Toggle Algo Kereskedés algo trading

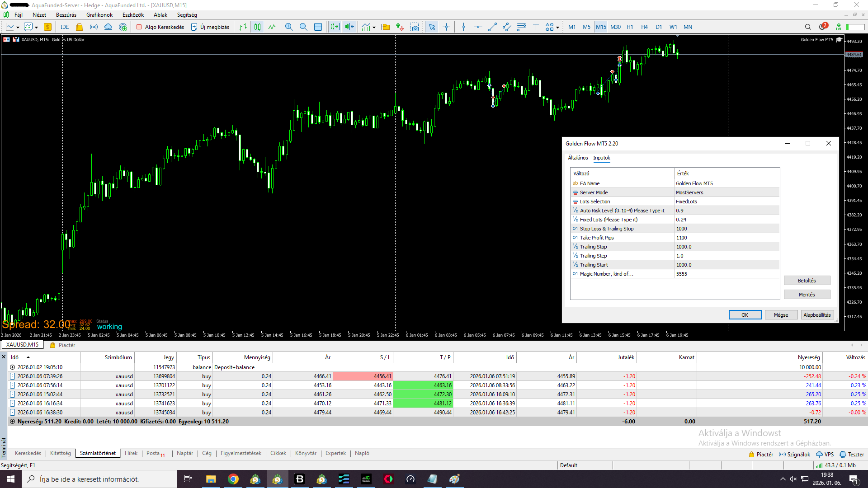point(160,27)
